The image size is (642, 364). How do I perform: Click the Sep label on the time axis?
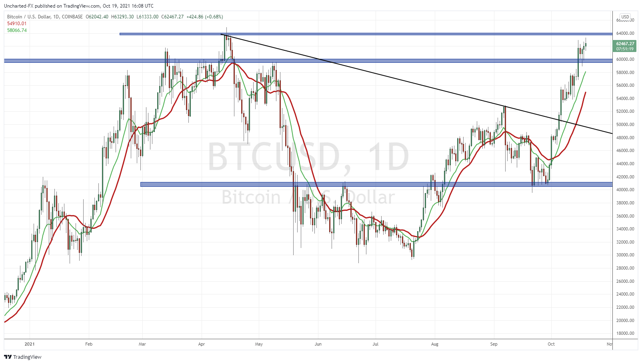[x=494, y=344]
